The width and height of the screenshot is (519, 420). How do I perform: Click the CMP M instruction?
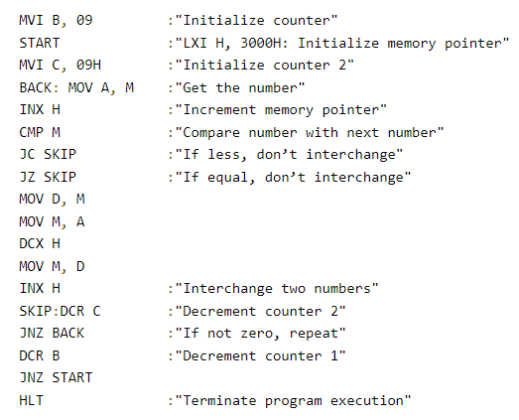[x=40, y=132]
